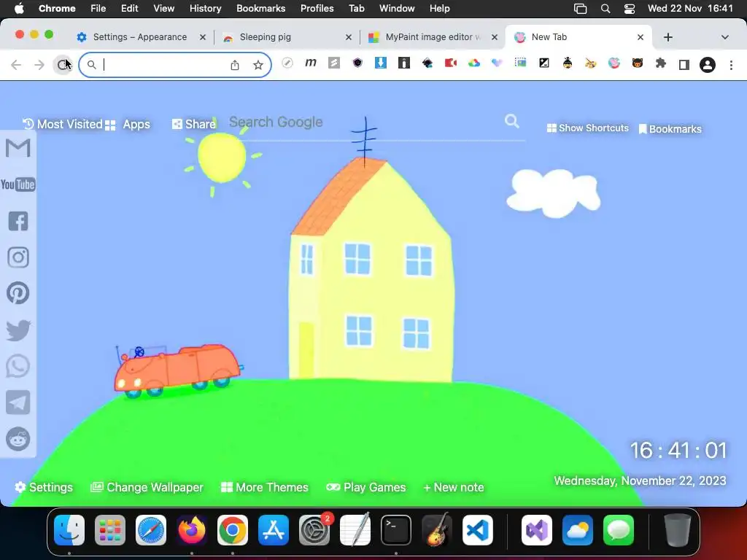Viewport: 747px width, 560px height.
Task: Open the WhatsApp sidebar shortcut
Action: 18,366
